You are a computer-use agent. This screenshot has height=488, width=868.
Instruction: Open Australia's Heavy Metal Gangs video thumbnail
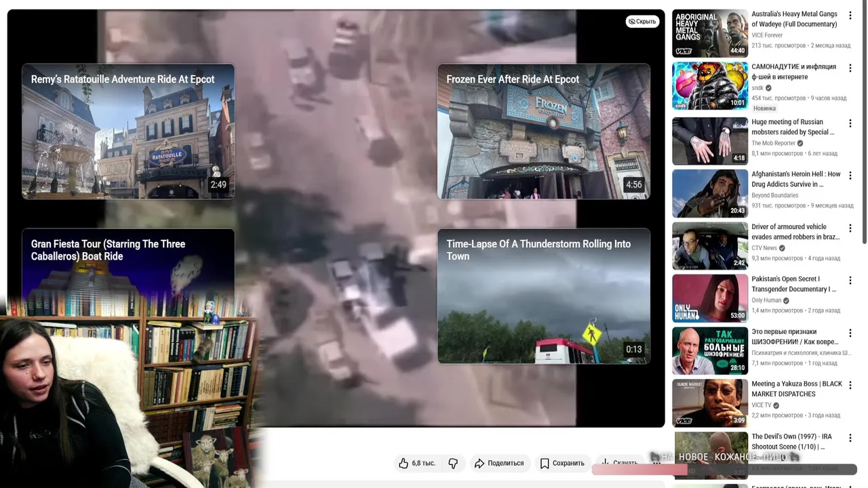tap(710, 33)
